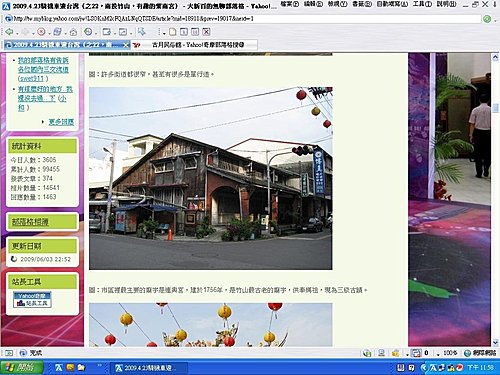Expand the dropdown arrow next to History icon
The width and height of the screenshot is (500, 375).
(96, 33)
